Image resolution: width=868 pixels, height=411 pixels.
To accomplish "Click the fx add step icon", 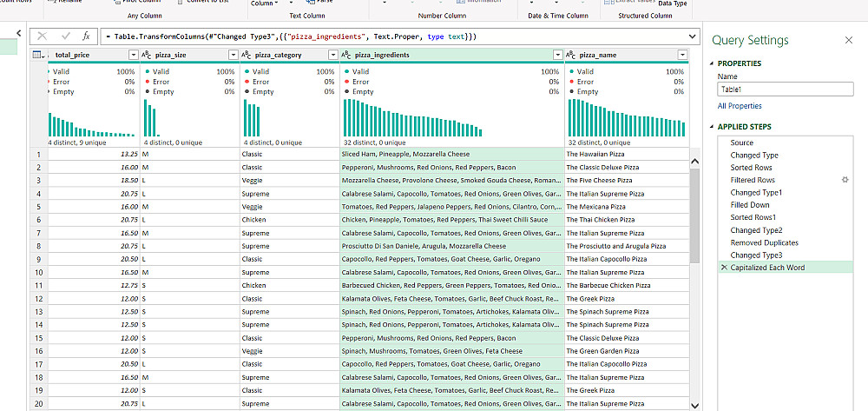I will pyautogui.click(x=86, y=36).
